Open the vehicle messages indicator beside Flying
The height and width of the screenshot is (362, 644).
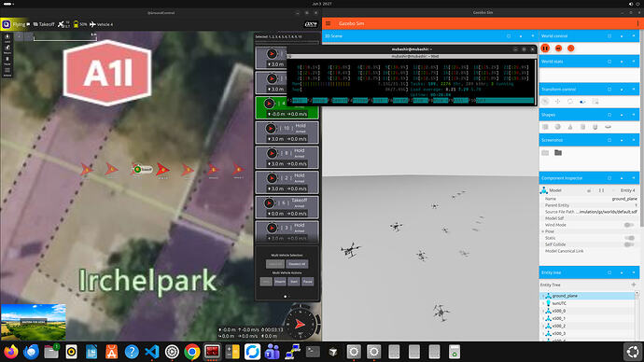[28, 24]
